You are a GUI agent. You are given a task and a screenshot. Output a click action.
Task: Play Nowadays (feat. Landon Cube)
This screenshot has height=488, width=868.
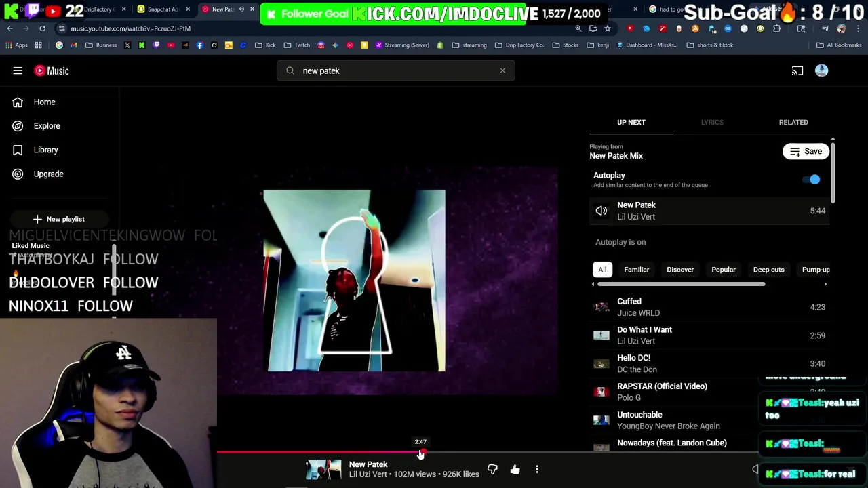tap(709, 443)
